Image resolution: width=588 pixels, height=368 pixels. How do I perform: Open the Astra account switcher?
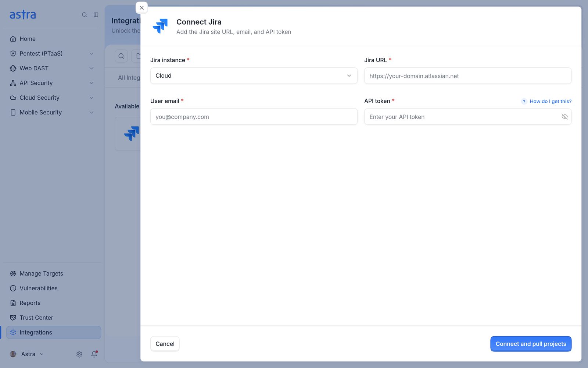pos(27,354)
